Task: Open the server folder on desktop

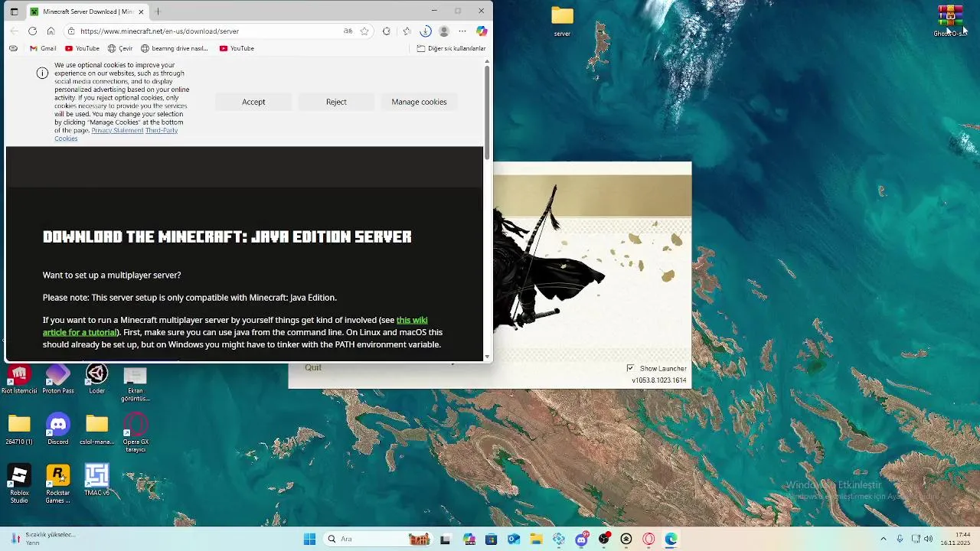Action: pos(562,21)
